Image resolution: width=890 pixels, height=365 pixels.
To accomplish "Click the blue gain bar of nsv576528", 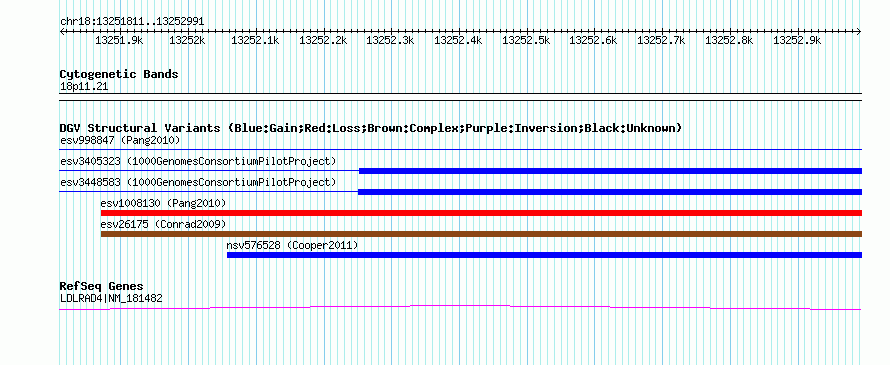I will pyautogui.click(x=544, y=255).
